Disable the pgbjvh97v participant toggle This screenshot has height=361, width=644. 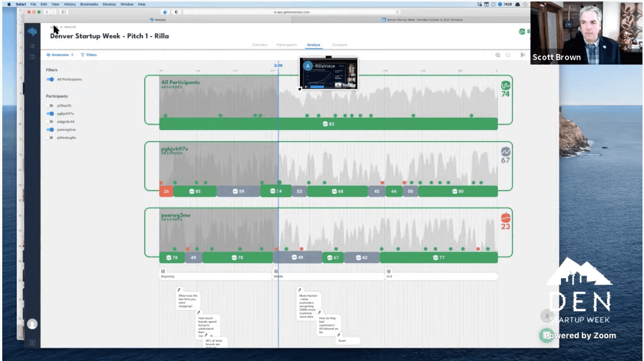point(49,113)
